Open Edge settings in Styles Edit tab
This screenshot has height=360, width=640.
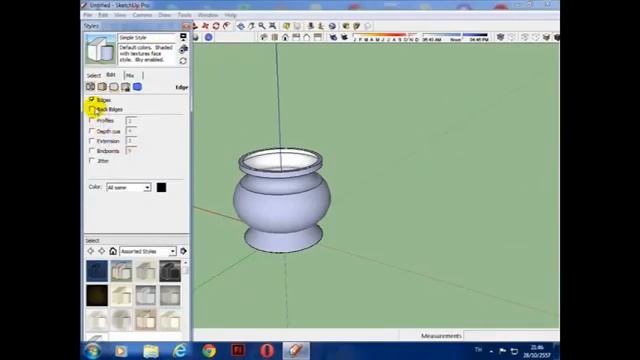click(x=90, y=87)
